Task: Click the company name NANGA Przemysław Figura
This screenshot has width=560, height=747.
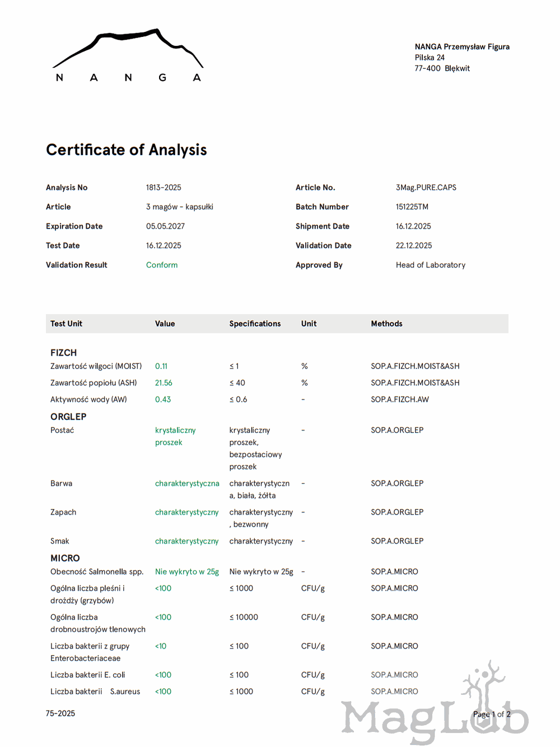Action: coord(462,47)
